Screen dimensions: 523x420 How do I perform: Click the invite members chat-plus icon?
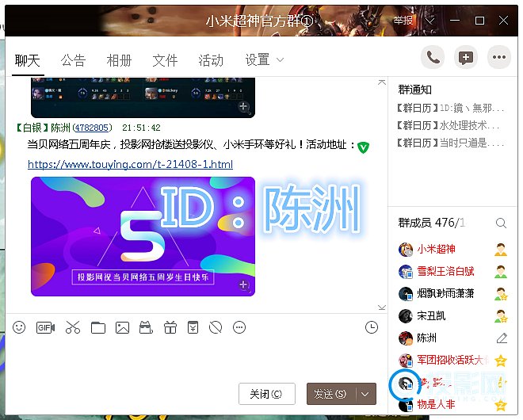tap(466, 58)
